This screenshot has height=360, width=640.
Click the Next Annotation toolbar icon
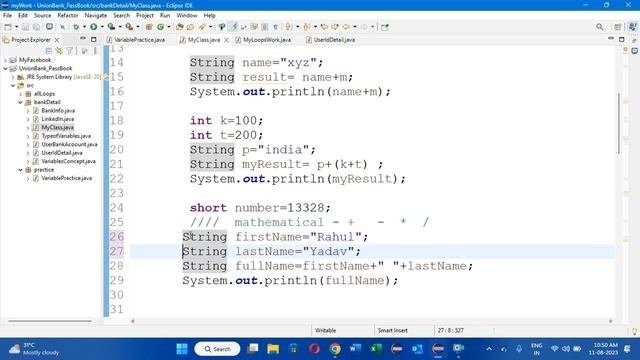coord(289,27)
